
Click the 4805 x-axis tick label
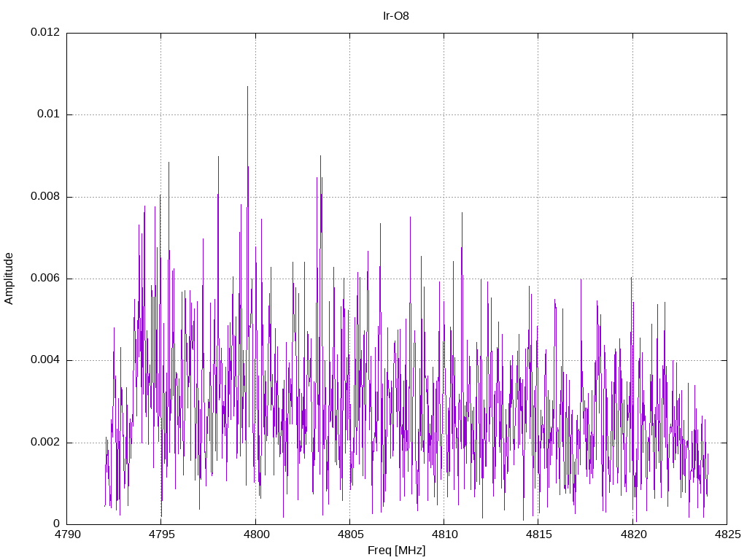coord(350,534)
